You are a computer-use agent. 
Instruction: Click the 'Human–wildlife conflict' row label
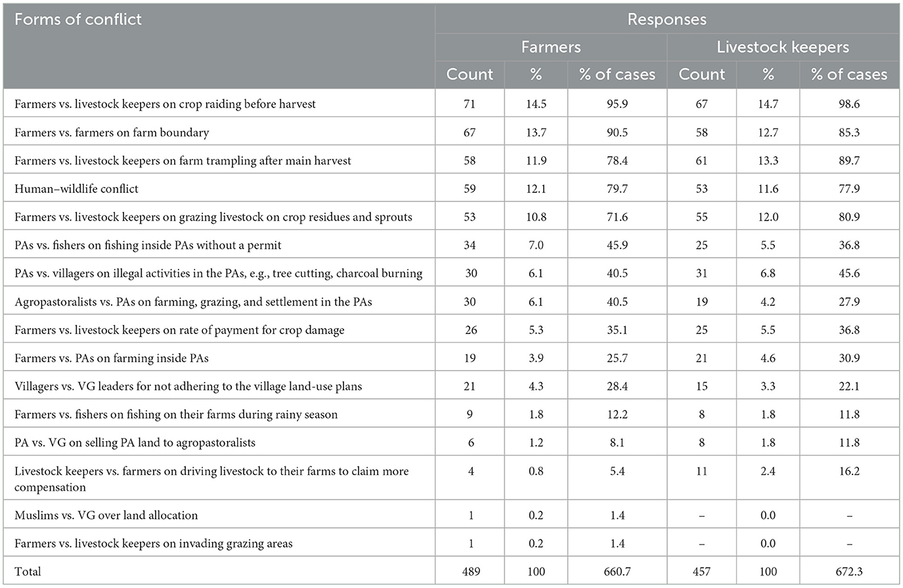click(76, 189)
